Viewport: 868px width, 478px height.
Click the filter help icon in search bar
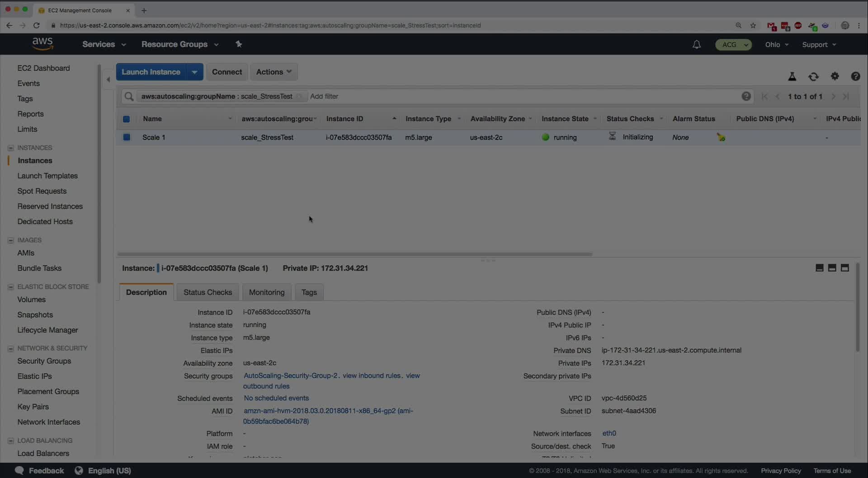pyautogui.click(x=746, y=96)
